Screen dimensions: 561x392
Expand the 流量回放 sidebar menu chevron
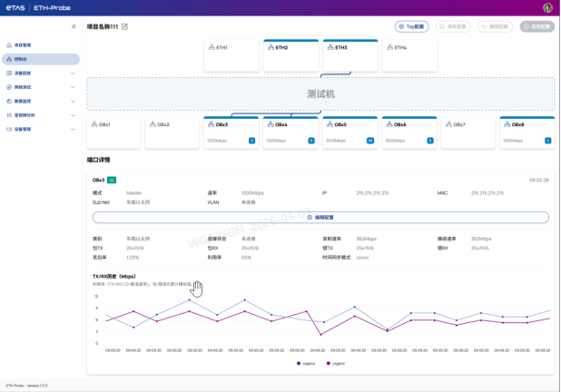(73, 73)
